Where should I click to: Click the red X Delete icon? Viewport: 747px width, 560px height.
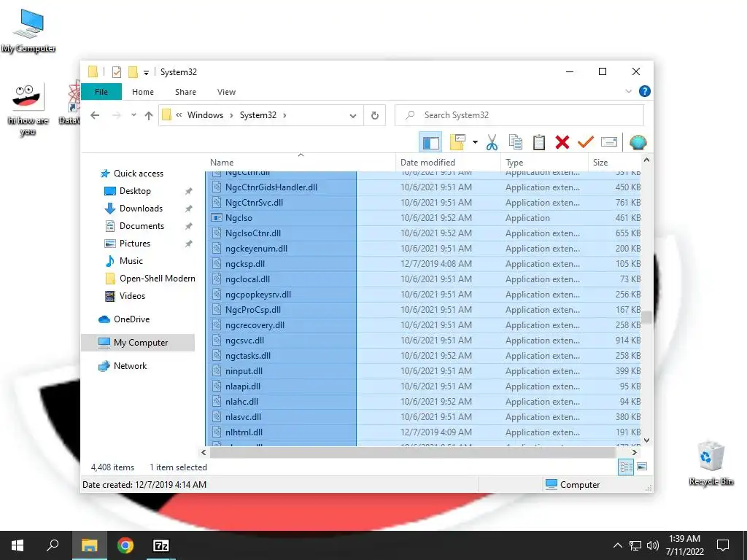(x=562, y=142)
